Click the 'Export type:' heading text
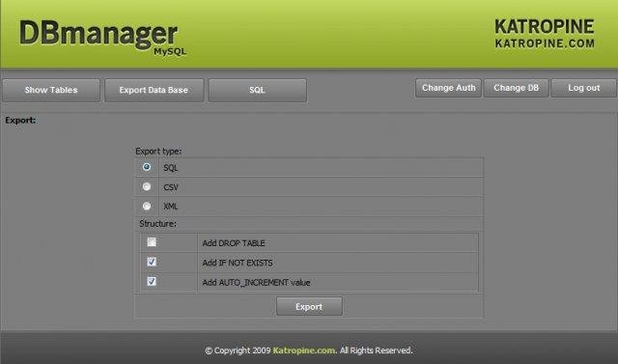 pyautogui.click(x=158, y=152)
